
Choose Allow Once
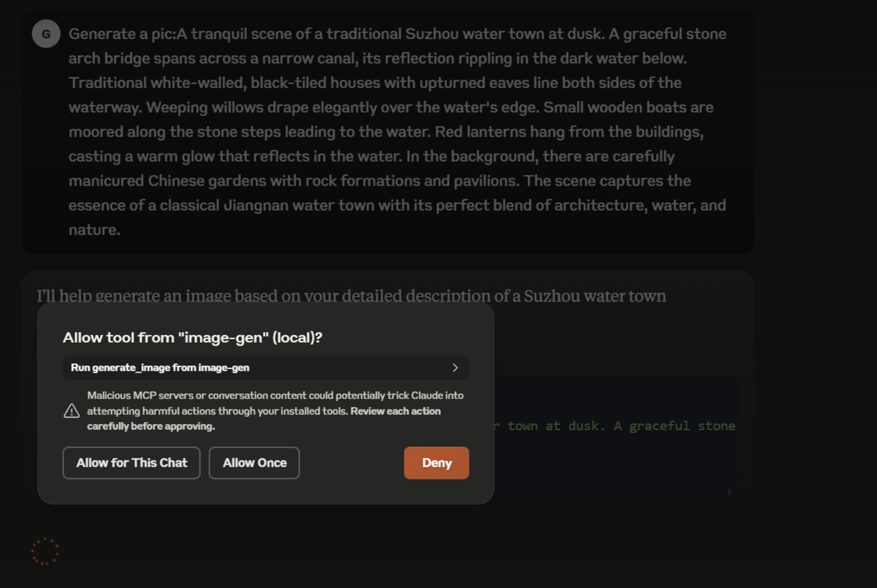point(254,463)
